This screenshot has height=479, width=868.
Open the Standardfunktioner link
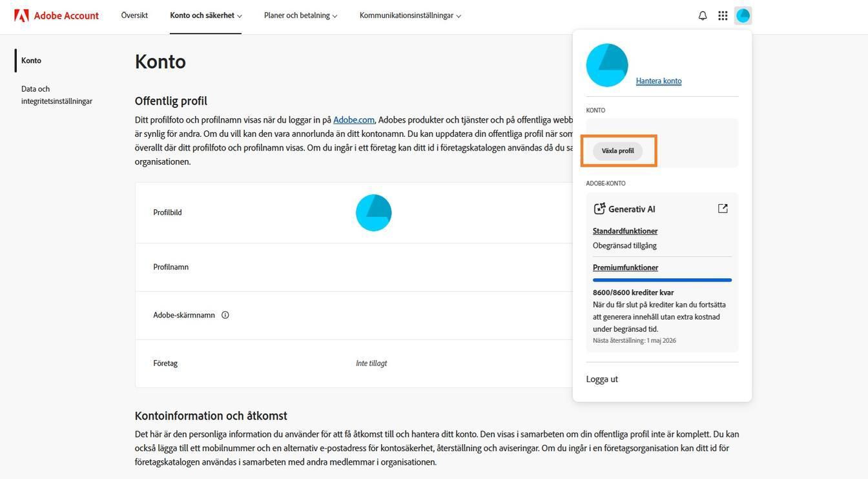click(x=625, y=231)
